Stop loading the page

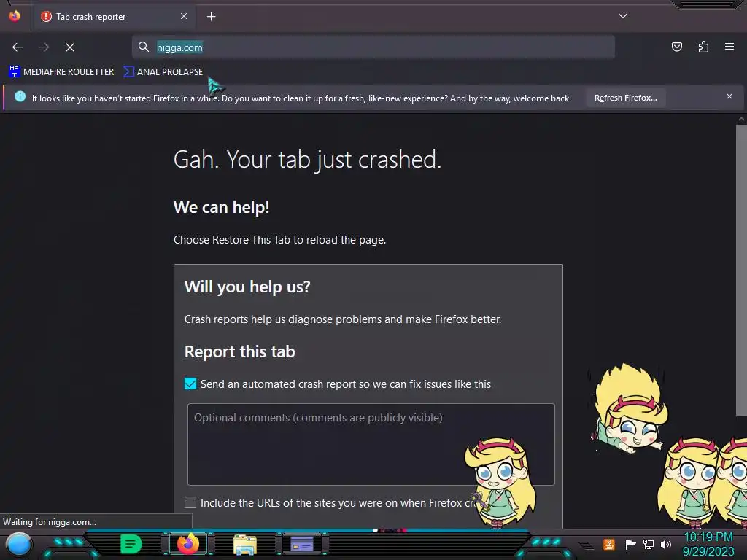pos(70,47)
